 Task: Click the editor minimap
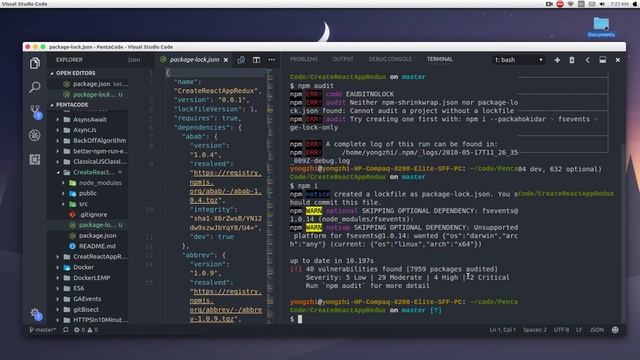point(270,196)
